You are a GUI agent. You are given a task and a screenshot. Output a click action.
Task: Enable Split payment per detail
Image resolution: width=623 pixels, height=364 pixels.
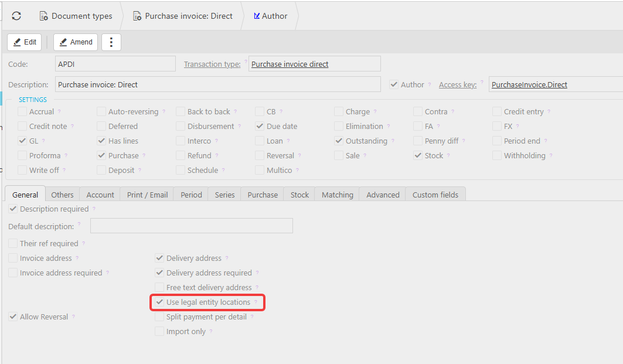(x=159, y=317)
